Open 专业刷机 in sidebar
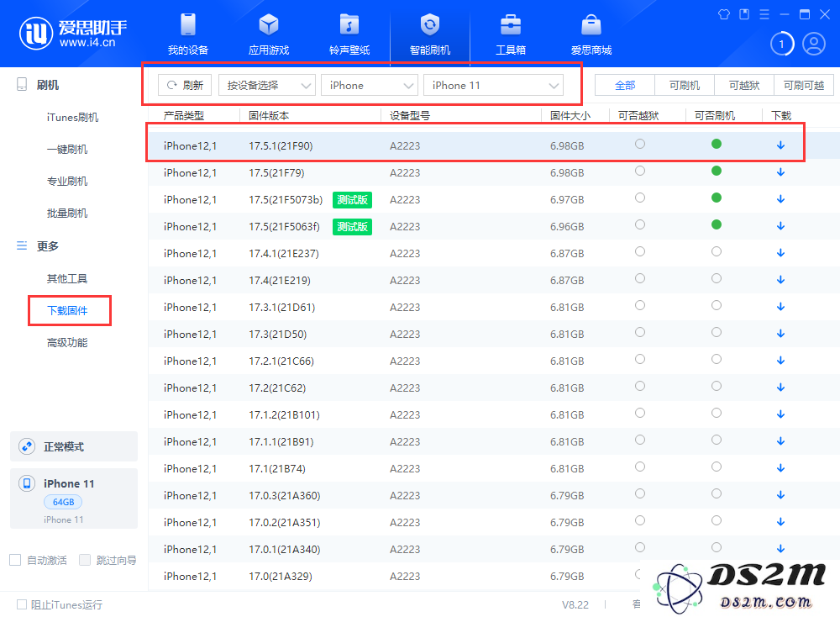The width and height of the screenshot is (840, 617). coord(67,182)
